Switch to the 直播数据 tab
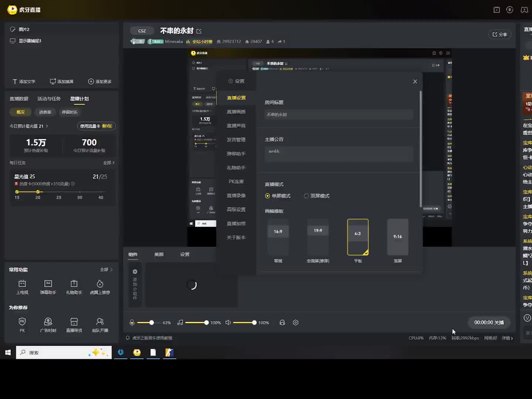This screenshot has width=532, height=399. [19, 99]
